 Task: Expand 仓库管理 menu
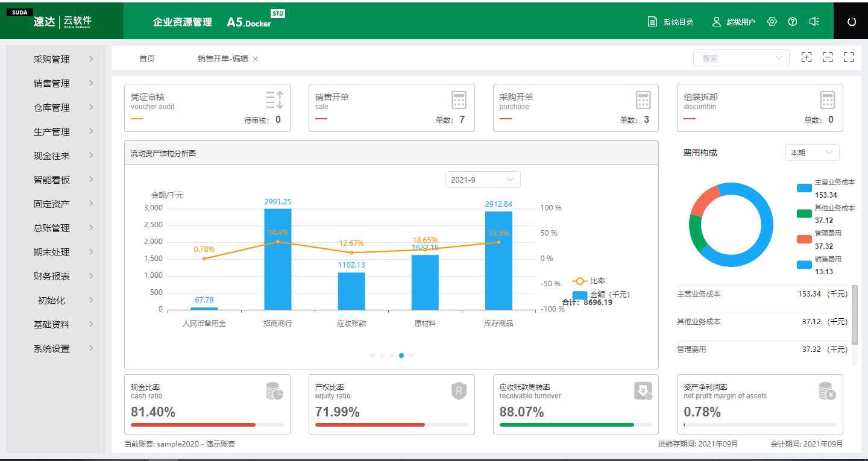pyautogui.click(x=56, y=107)
